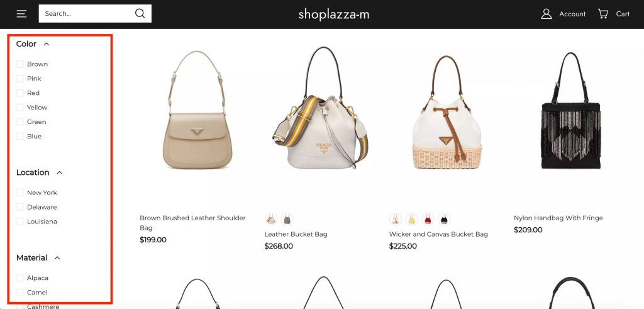Image resolution: width=644 pixels, height=309 pixels.
Task: Collapse the Location filter section
Action: 60,172
